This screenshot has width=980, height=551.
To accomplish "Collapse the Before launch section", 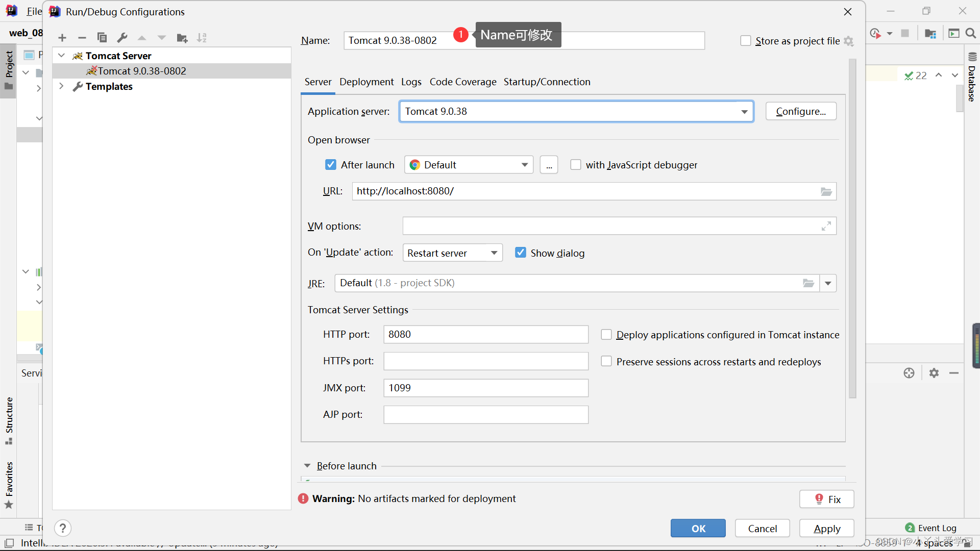I will tap(307, 466).
